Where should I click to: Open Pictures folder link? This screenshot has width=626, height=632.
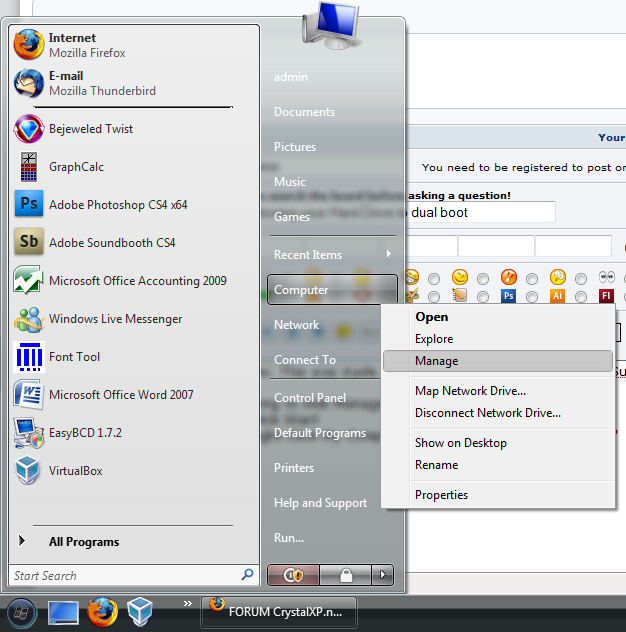coord(295,147)
